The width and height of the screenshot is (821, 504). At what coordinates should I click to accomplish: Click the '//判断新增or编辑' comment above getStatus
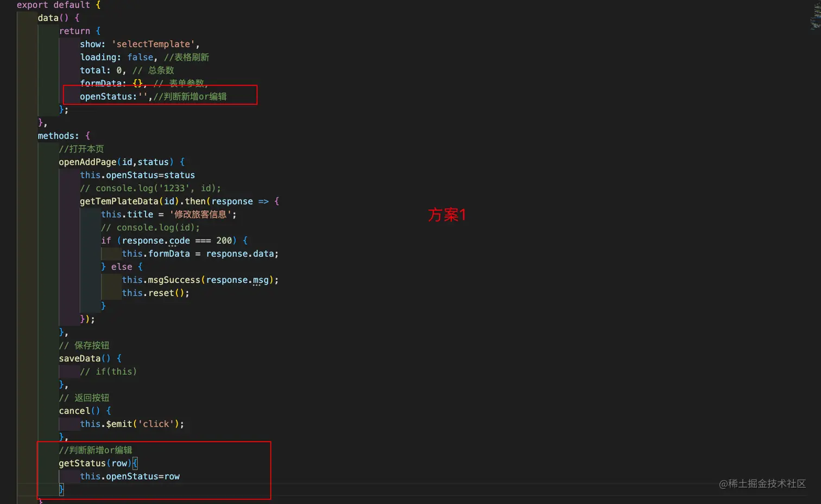(x=96, y=450)
